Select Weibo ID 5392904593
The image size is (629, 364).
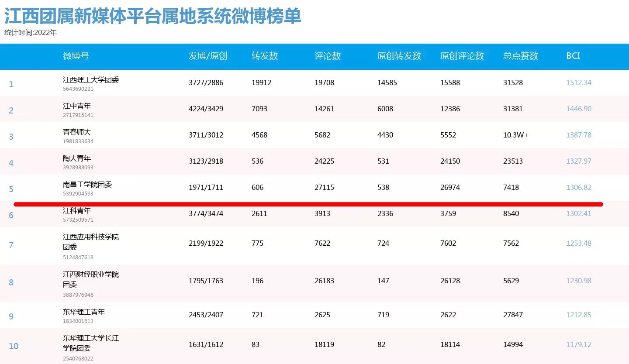(x=78, y=194)
